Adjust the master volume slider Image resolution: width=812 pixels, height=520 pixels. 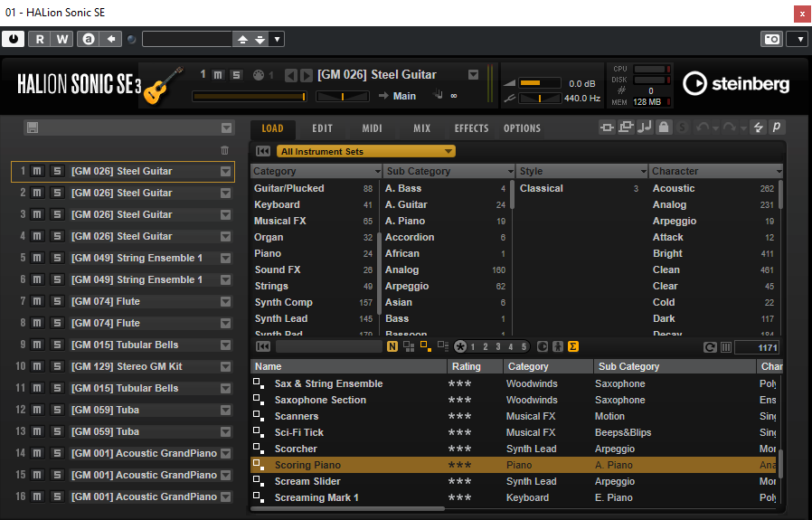(540, 83)
